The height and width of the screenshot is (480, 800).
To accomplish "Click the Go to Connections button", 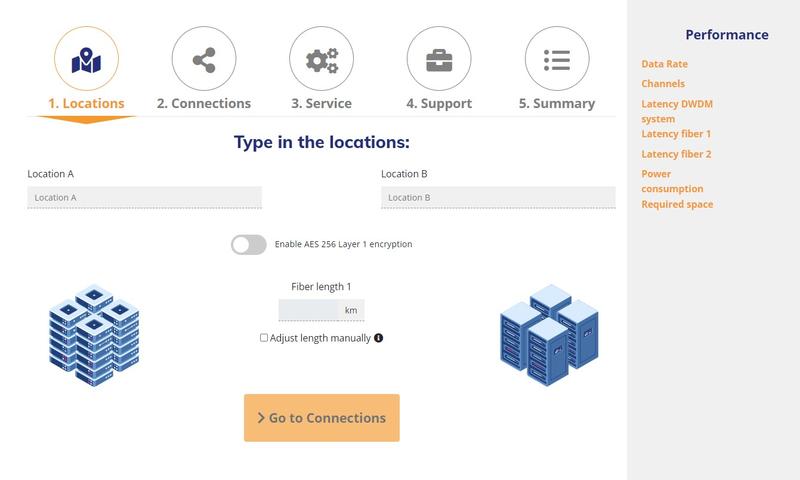I will [x=321, y=418].
